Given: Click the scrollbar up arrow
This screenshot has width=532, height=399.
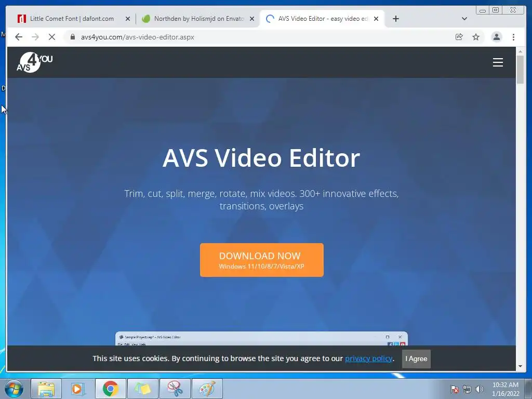Looking at the screenshot, I should pos(520,51).
